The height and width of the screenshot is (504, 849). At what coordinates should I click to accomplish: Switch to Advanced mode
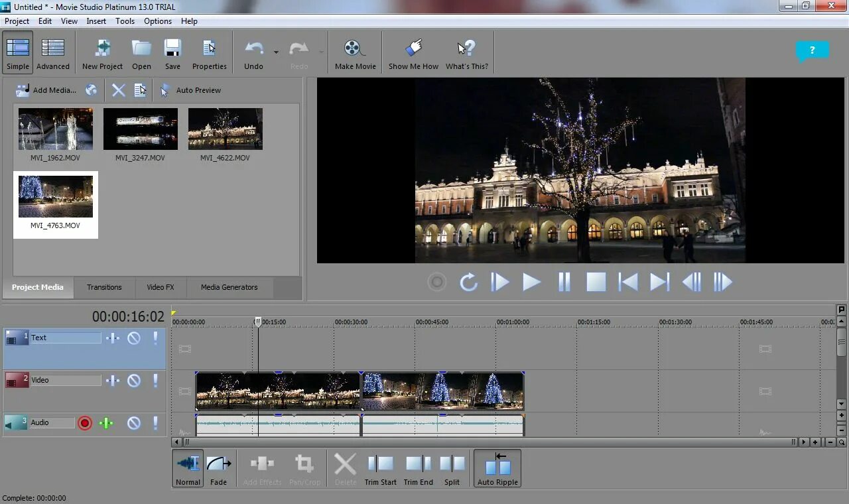(53, 53)
